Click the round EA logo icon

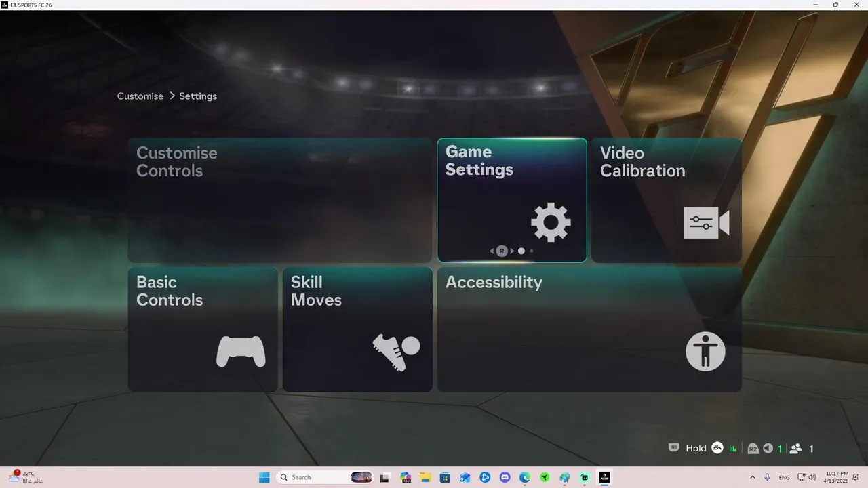pos(717,448)
